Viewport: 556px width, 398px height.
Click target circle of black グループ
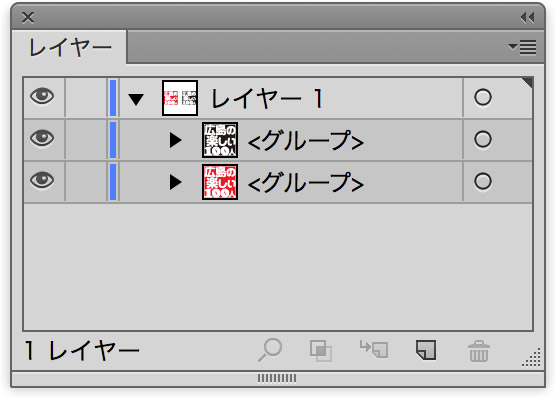483,139
